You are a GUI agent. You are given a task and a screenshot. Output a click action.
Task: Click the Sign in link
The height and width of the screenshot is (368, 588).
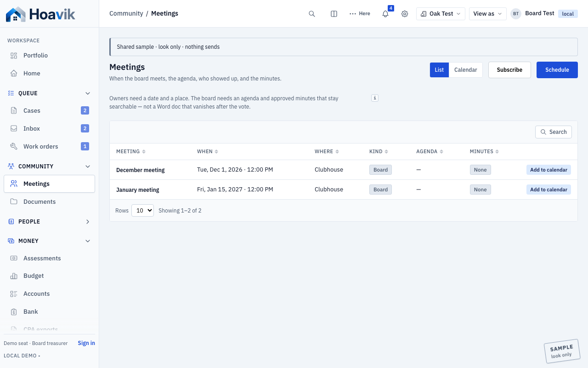(x=86, y=343)
